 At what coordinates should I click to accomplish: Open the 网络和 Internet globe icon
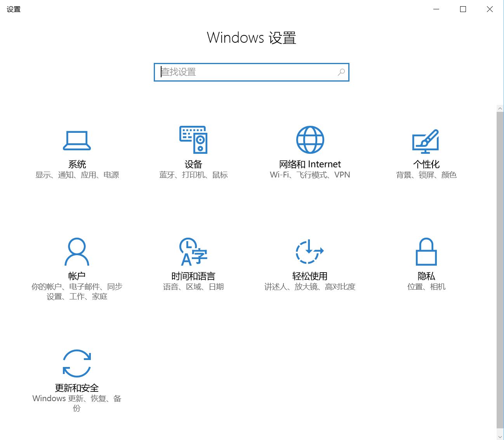(310, 140)
